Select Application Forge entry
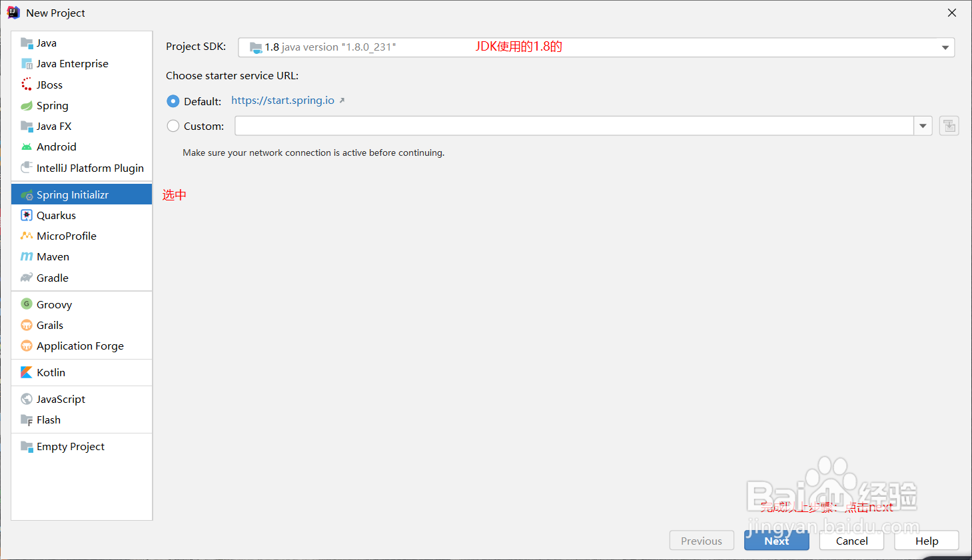The width and height of the screenshot is (972, 560). pyautogui.click(x=82, y=346)
